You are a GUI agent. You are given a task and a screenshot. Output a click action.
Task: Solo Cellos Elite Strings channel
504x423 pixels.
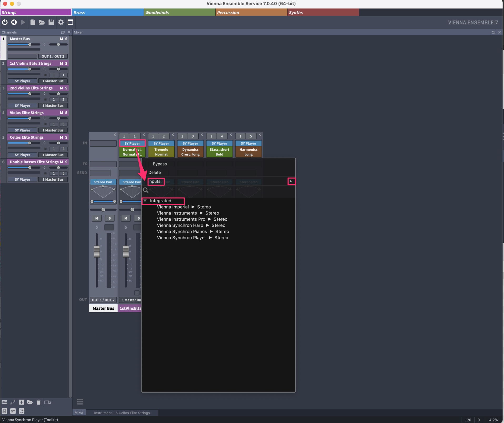pos(66,137)
